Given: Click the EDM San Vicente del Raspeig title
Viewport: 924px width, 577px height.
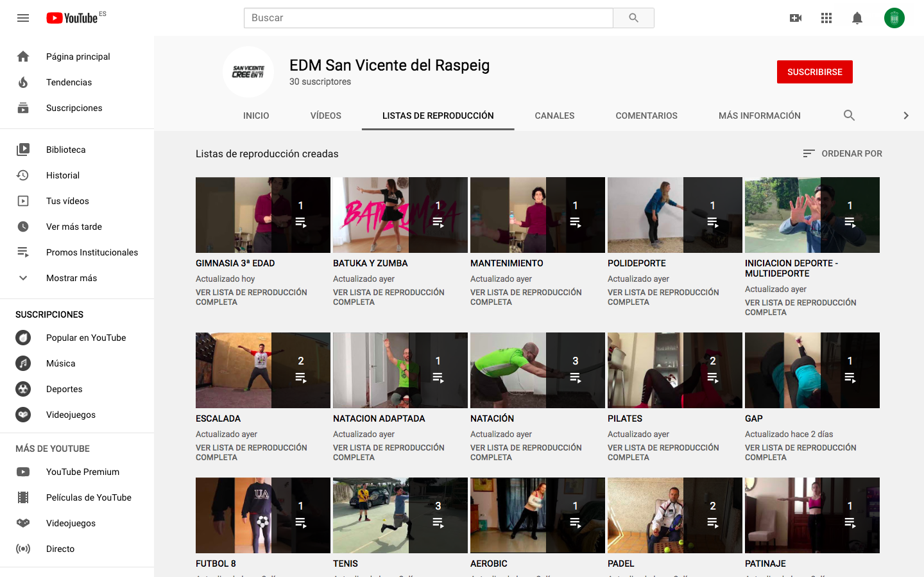Looking at the screenshot, I should [x=389, y=65].
